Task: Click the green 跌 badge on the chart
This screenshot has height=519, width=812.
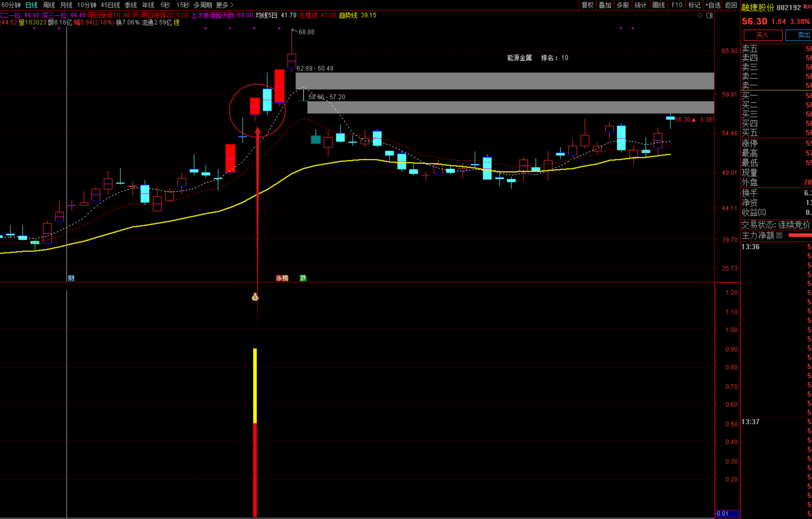Action: coord(303,278)
